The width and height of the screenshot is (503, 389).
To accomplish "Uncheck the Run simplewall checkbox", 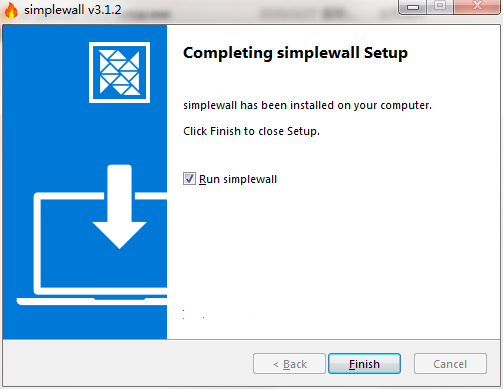I will 189,179.
